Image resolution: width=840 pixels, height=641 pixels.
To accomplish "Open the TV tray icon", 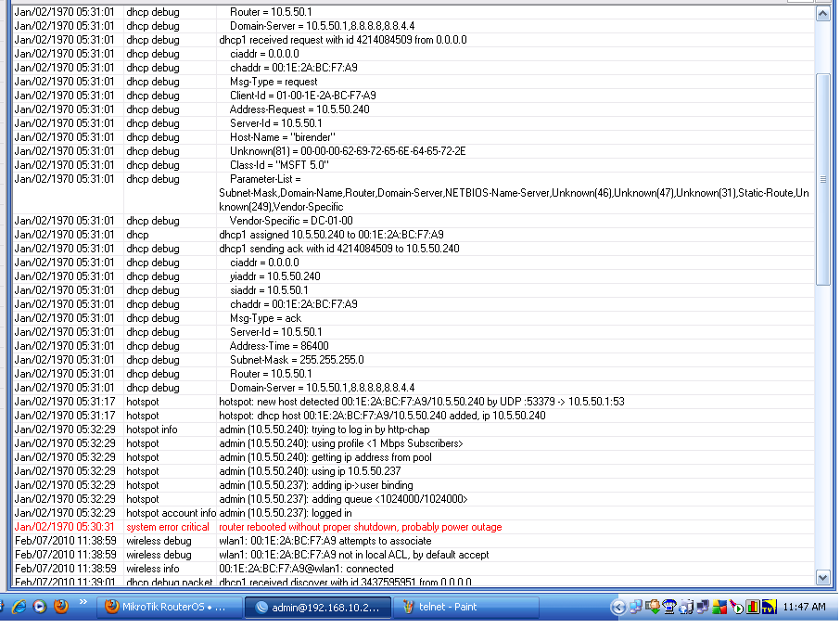I will [770, 608].
